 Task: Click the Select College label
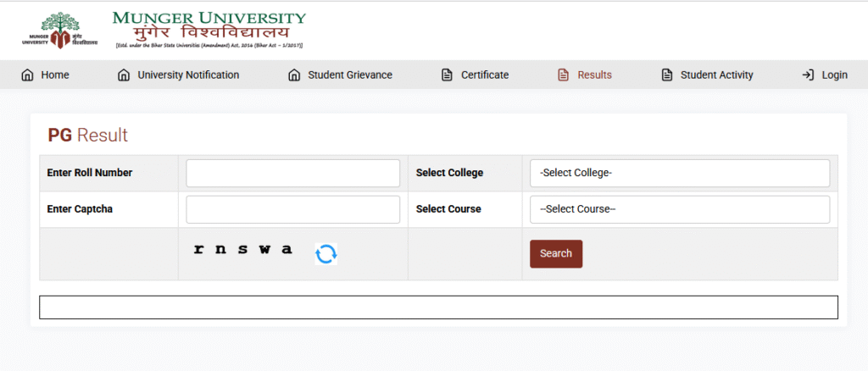tap(449, 173)
